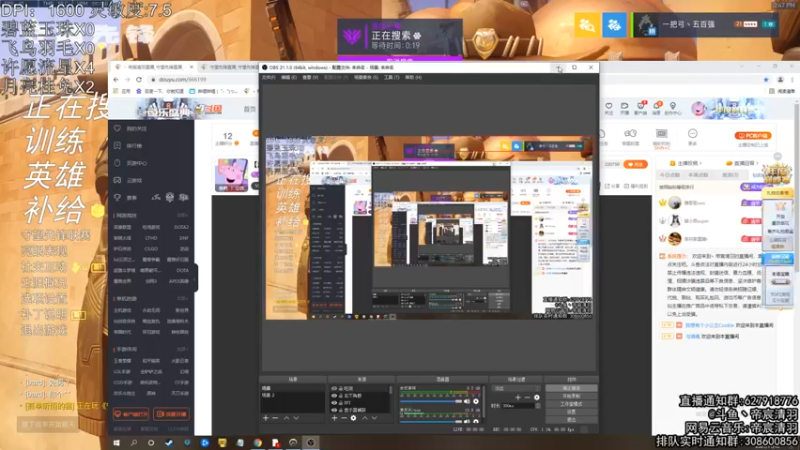The height and width of the screenshot is (450, 800).
Task: Open first mixer channel settings gear
Action: pos(476,402)
